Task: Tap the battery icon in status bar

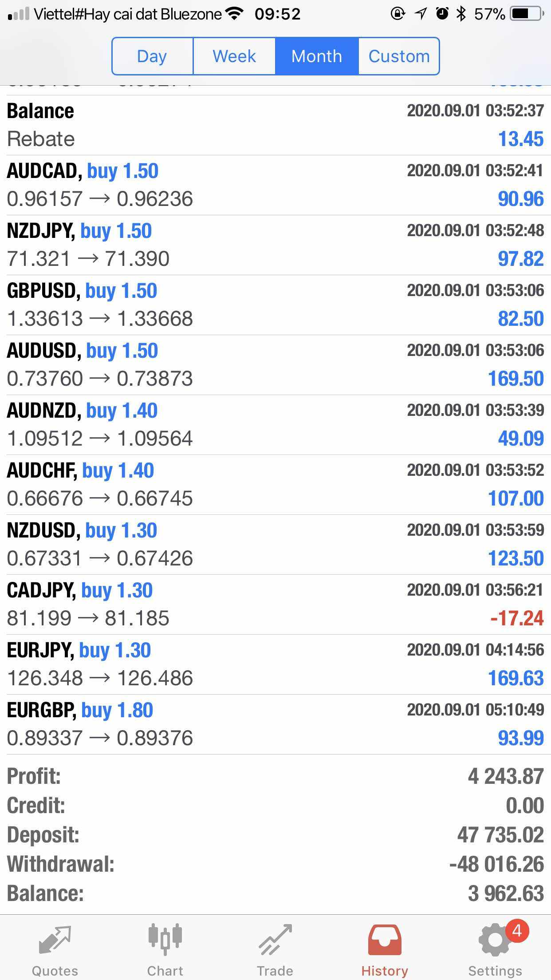Action: click(x=527, y=14)
